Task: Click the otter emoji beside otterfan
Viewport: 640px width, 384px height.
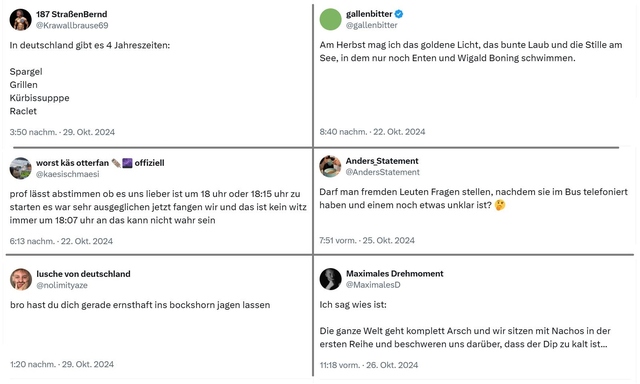Action: (x=116, y=163)
